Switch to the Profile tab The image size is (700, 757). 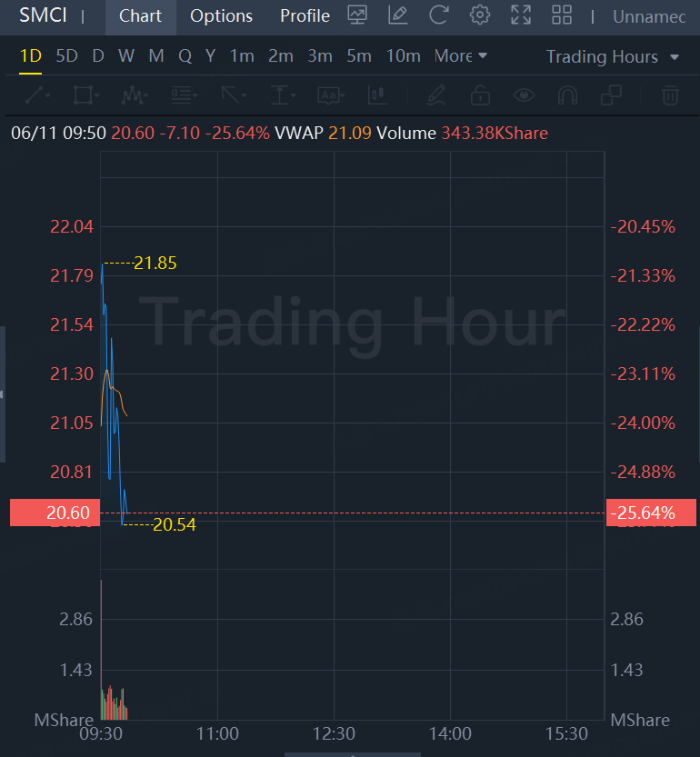pos(305,16)
